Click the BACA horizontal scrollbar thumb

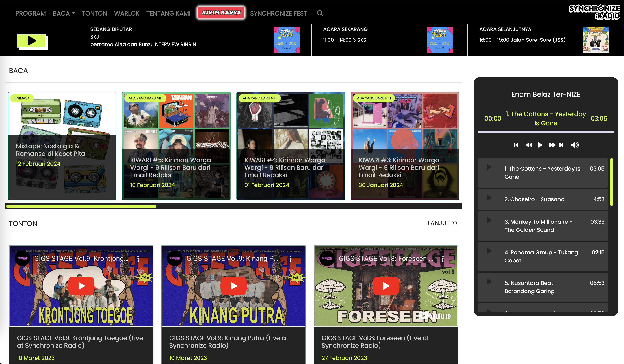(81, 206)
